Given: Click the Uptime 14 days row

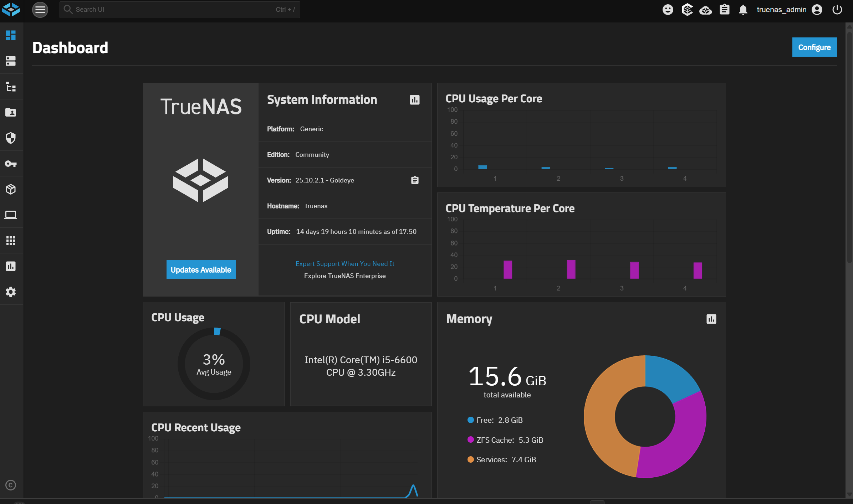Looking at the screenshot, I should (x=345, y=232).
